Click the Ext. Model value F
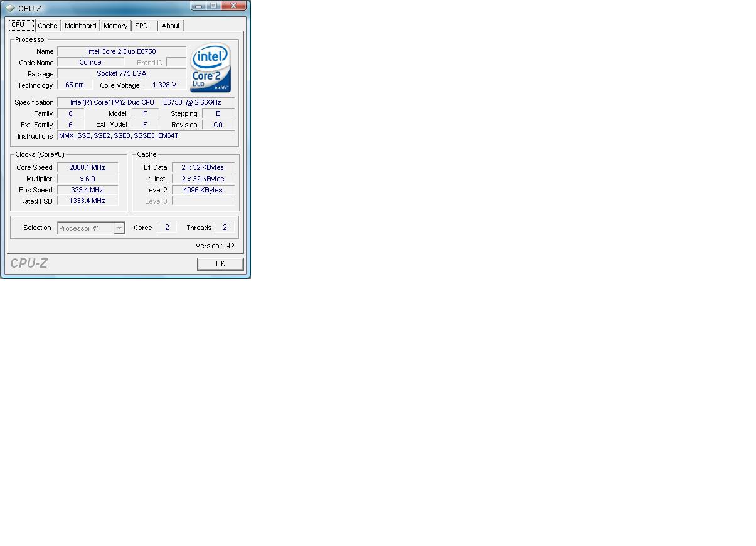756x546 pixels. tap(145, 125)
